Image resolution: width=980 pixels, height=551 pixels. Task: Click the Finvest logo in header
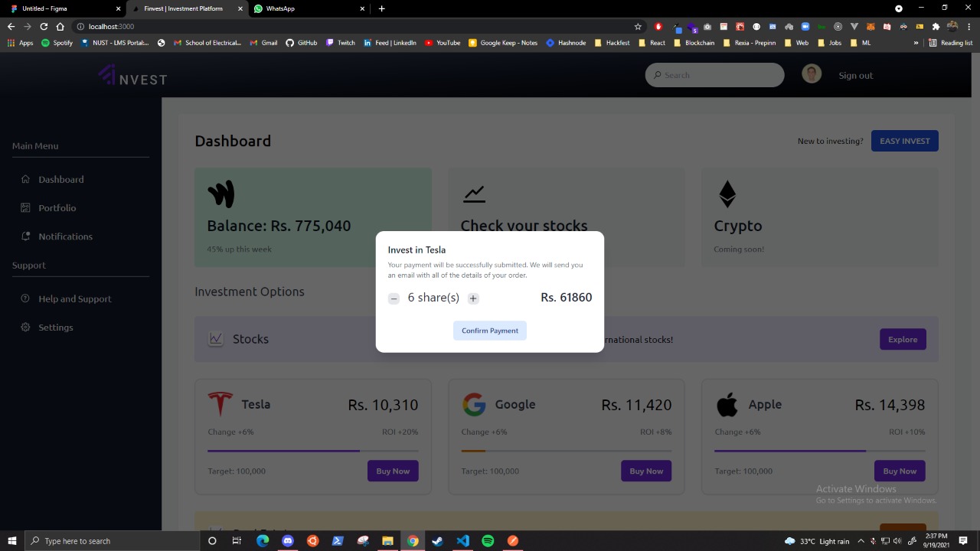[x=132, y=76]
